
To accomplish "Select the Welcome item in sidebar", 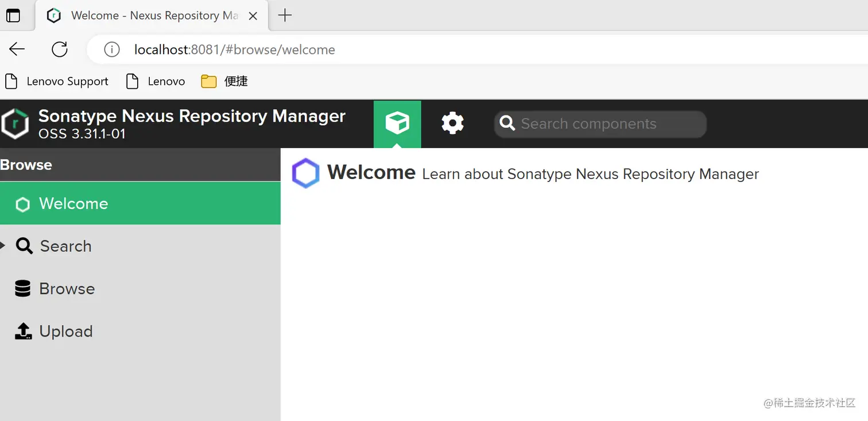I will 140,203.
